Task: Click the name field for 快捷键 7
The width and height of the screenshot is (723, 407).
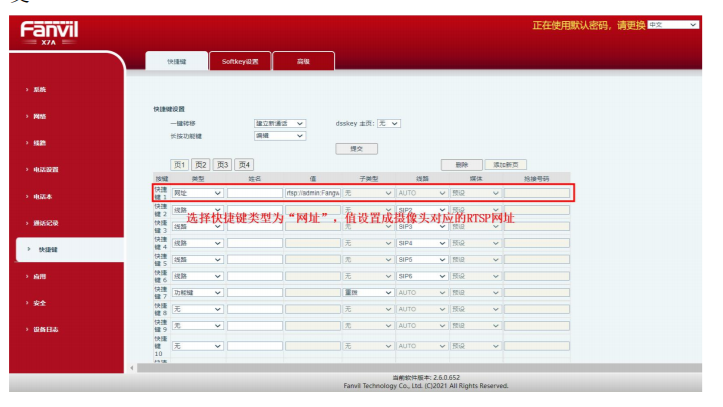Action: tap(255, 293)
